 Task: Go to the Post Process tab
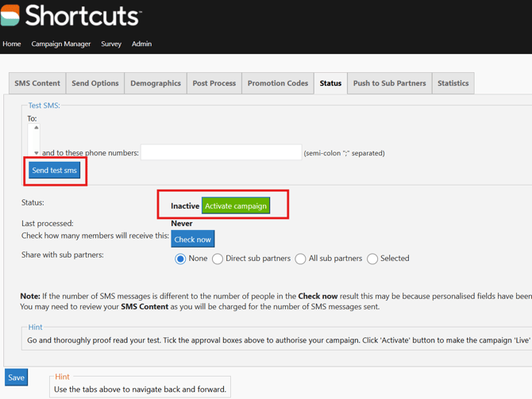[214, 83]
